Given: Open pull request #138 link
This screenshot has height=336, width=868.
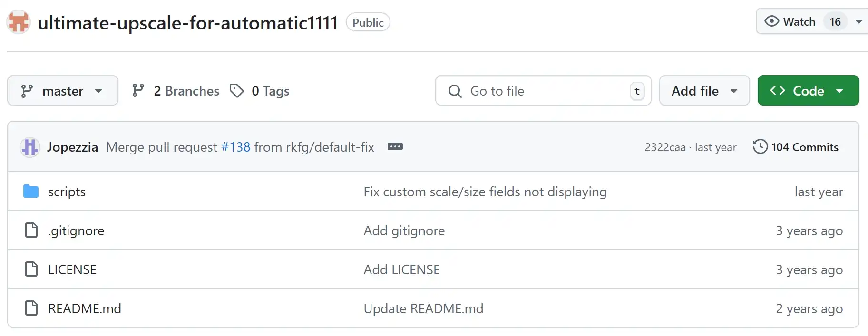Looking at the screenshot, I should 236,147.
